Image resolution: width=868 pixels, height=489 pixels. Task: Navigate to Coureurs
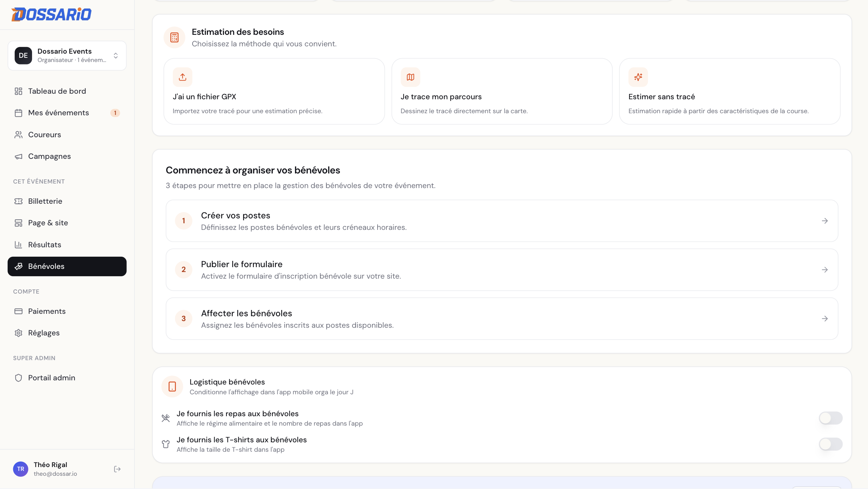[x=67, y=135]
